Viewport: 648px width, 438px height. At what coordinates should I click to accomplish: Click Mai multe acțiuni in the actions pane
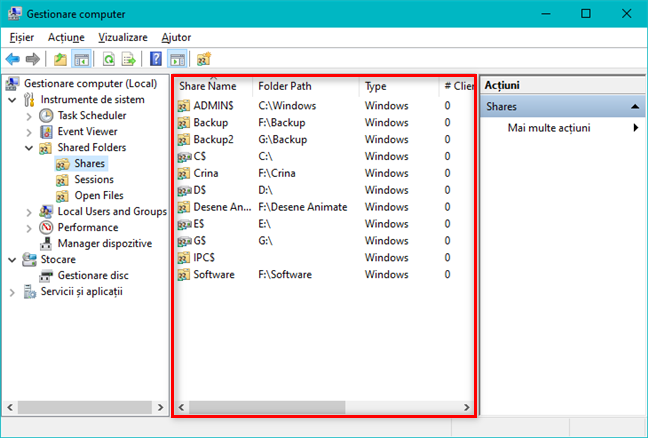click(x=549, y=128)
